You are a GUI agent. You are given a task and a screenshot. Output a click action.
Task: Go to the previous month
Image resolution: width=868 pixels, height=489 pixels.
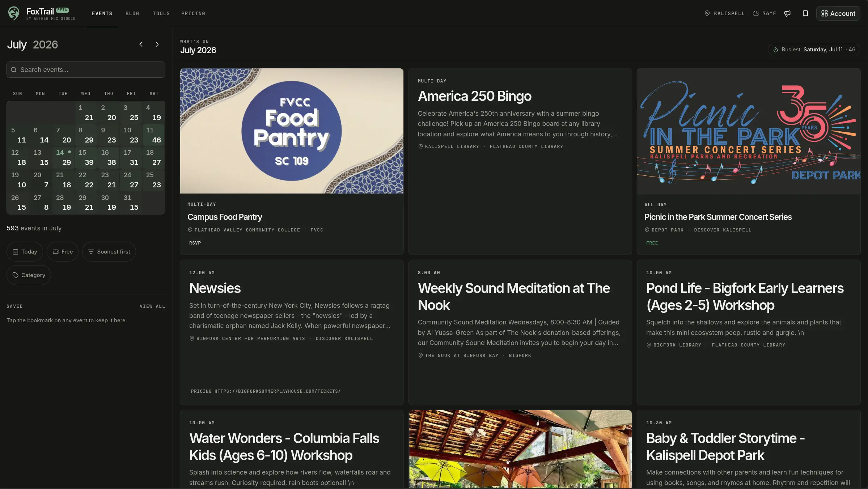pos(141,44)
